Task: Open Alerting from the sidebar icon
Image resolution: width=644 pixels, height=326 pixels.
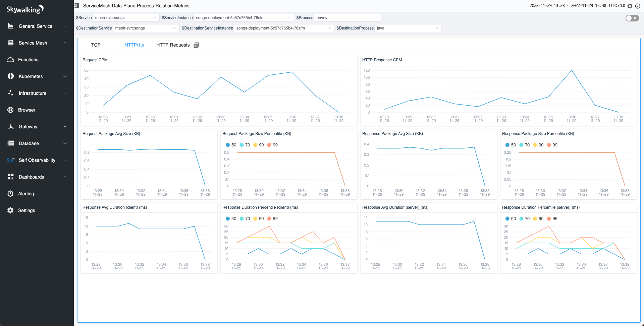Action: point(10,194)
